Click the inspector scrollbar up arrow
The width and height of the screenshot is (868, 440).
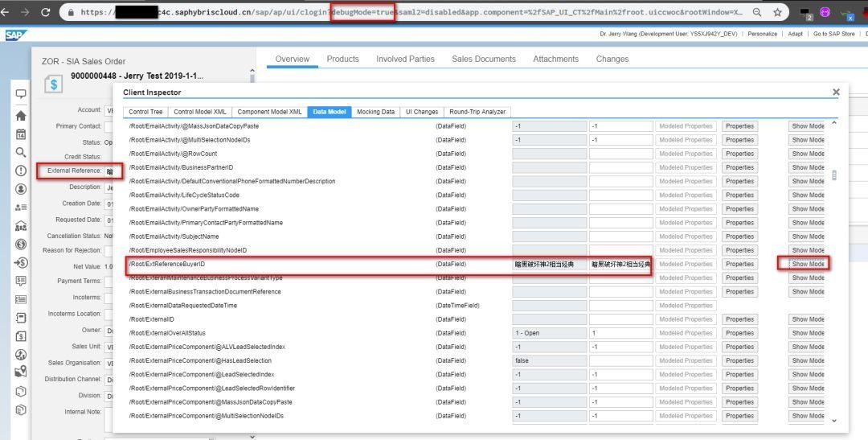click(834, 123)
